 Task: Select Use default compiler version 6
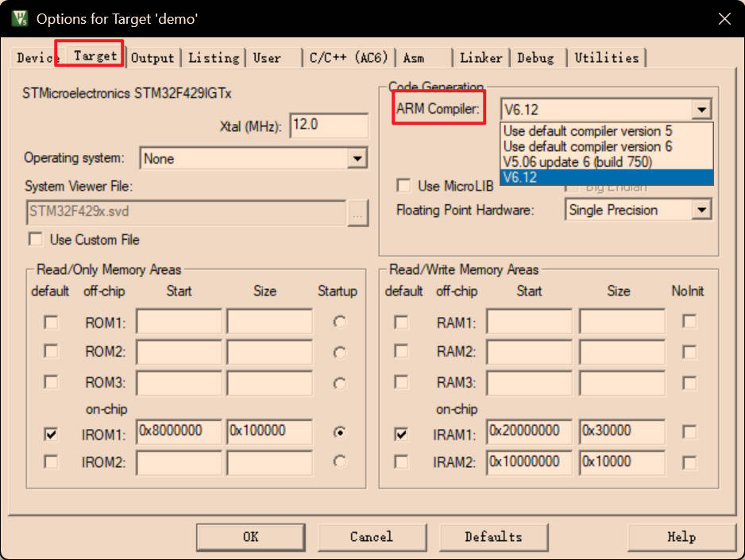[588, 146]
